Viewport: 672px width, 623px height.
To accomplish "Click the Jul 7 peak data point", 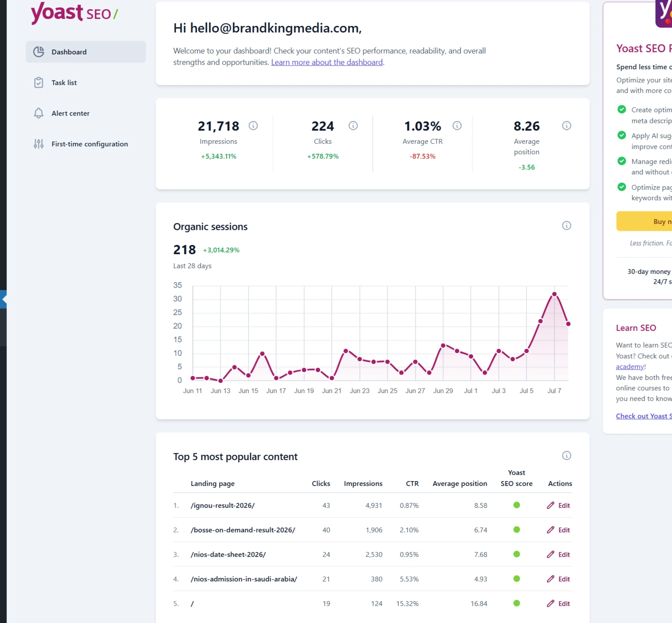I will [x=555, y=294].
